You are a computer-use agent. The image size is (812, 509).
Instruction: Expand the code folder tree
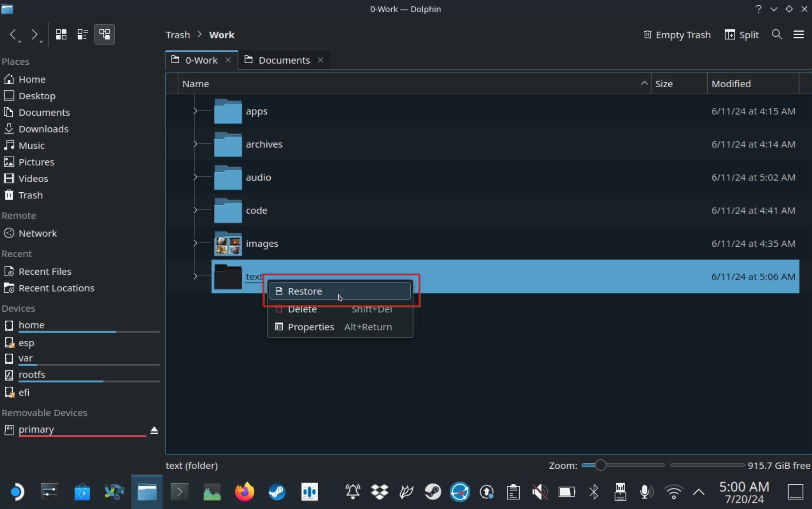(x=195, y=210)
